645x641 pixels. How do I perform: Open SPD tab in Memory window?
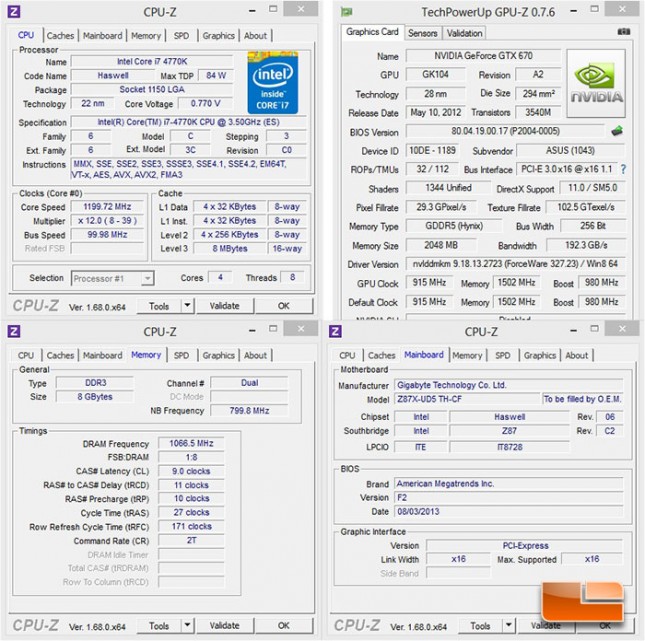tap(181, 355)
